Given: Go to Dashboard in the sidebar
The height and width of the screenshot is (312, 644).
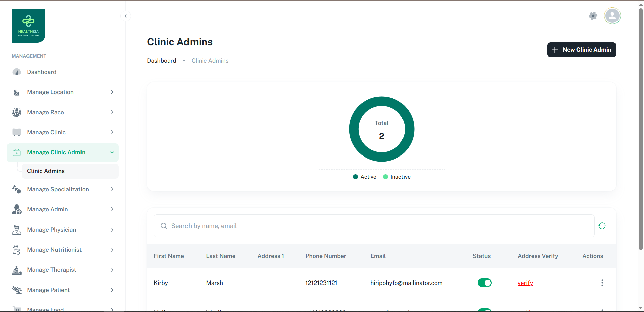Looking at the screenshot, I should click(42, 72).
